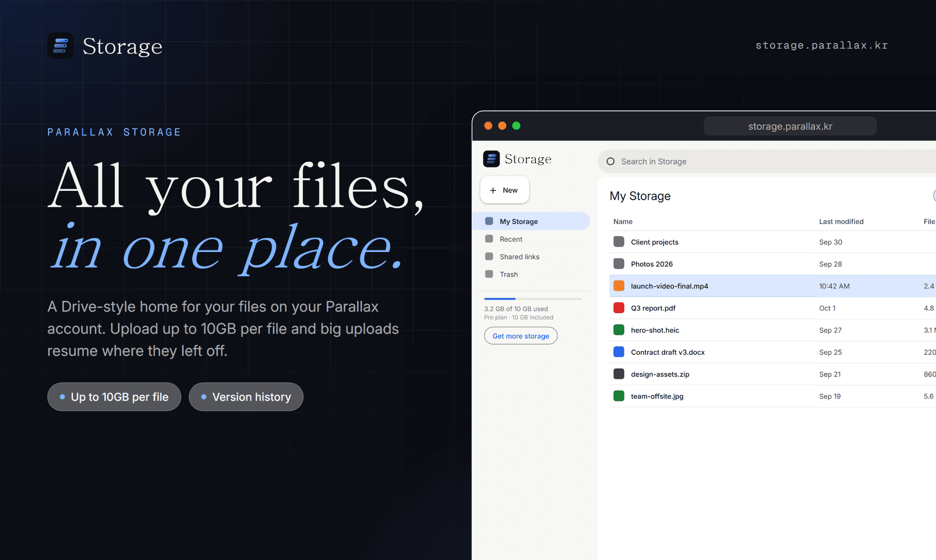Select the Contract draft v3.docx file name
Image resolution: width=936 pixels, height=560 pixels.
point(668,352)
